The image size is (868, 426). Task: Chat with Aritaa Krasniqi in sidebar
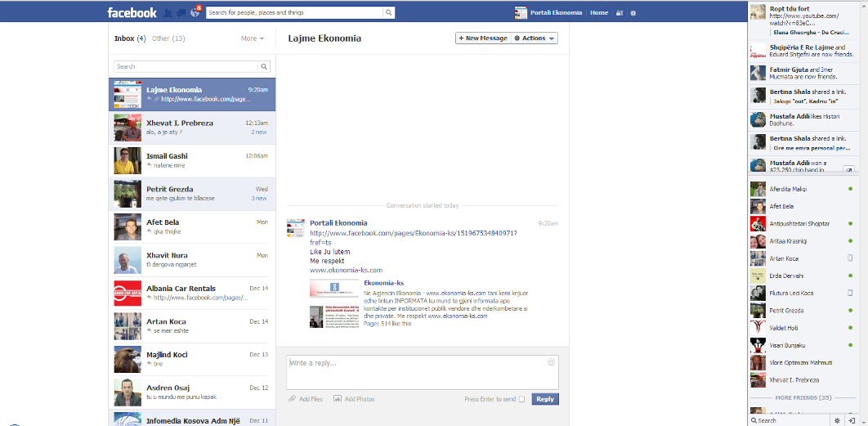[803, 241]
